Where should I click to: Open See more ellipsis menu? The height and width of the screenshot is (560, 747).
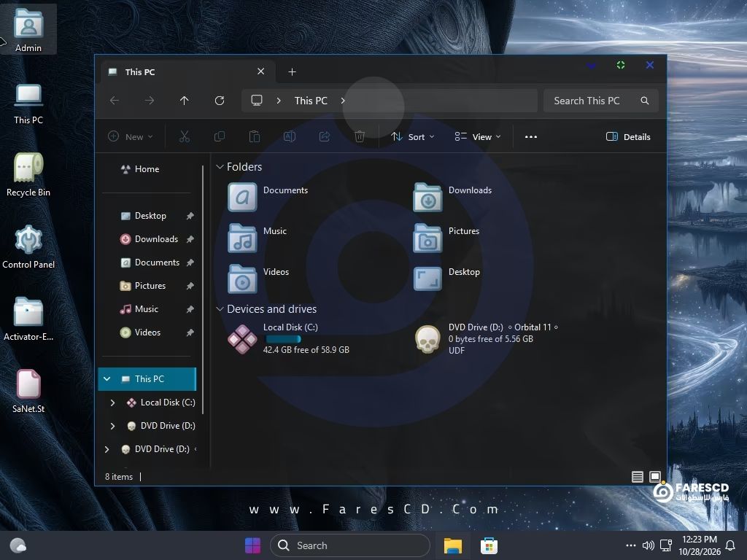pyautogui.click(x=531, y=136)
